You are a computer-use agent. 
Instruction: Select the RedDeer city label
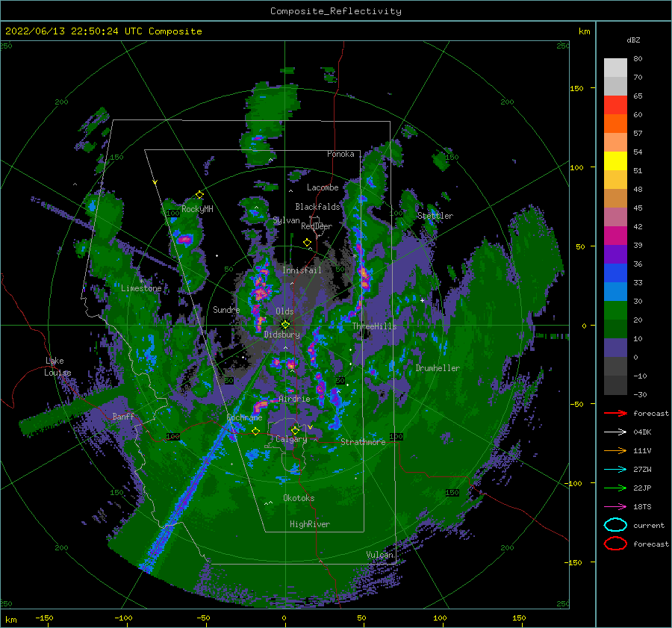coord(317,226)
